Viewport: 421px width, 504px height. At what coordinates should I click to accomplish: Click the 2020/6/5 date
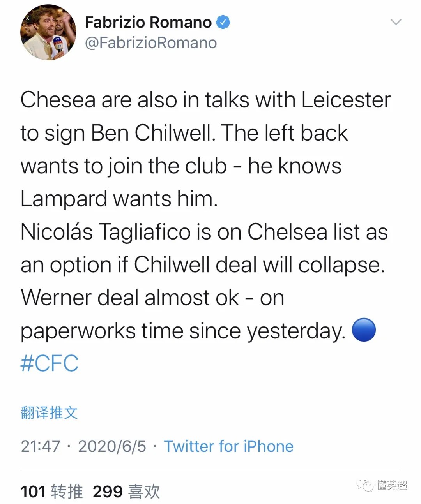pyautogui.click(x=112, y=446)
